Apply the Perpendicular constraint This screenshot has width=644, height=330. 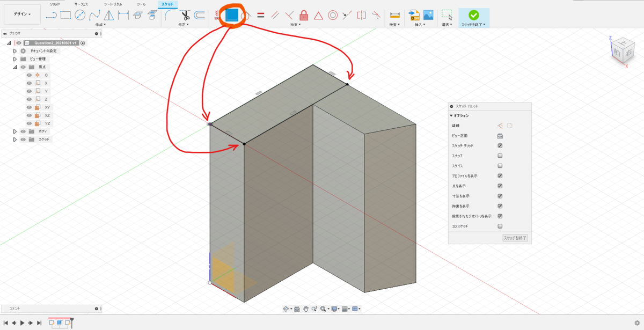point(289,15)
